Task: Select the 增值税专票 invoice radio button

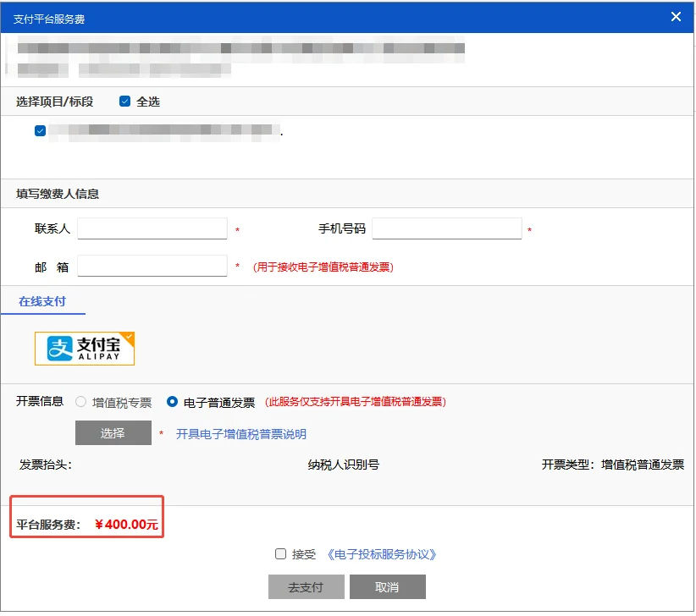Action: point(82,402)
